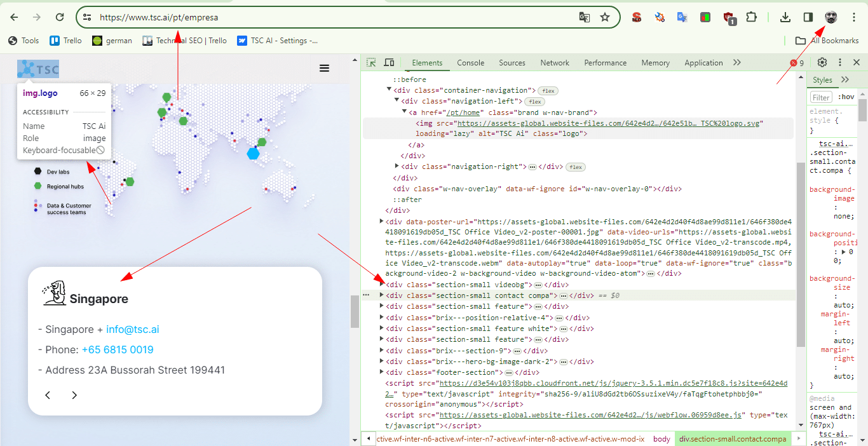The width and height of the screenshot is (868, 446).
Task: Open the Tools bookmark
Action: [24, 41]
